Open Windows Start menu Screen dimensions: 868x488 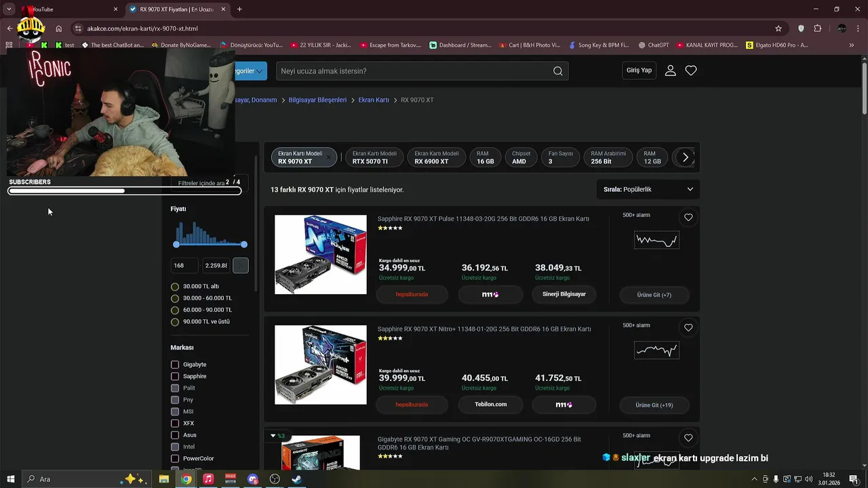point(10,479)
